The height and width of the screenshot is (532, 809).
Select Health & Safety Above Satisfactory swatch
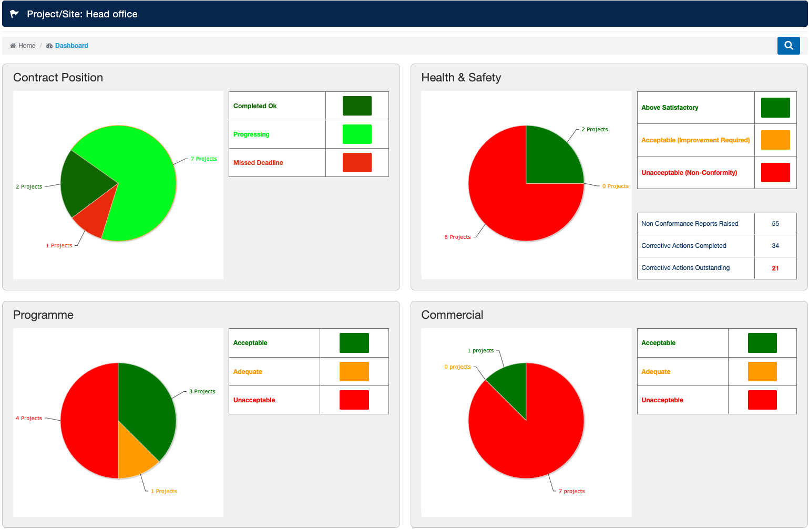[775, 108]
